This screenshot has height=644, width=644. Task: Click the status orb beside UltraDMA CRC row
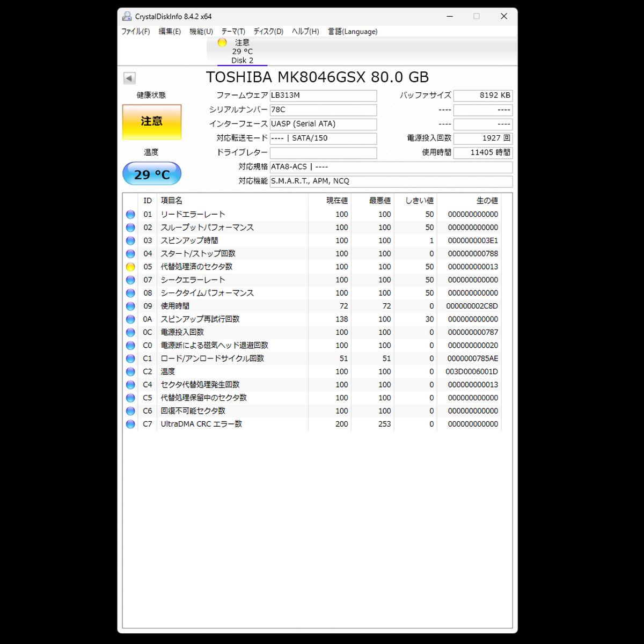click(x=130, y=424)
